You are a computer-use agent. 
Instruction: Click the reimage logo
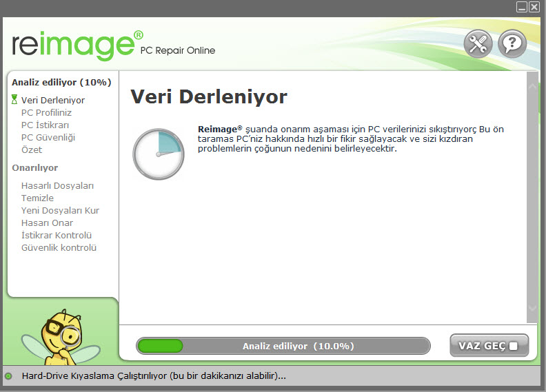[x=77, y=45]
